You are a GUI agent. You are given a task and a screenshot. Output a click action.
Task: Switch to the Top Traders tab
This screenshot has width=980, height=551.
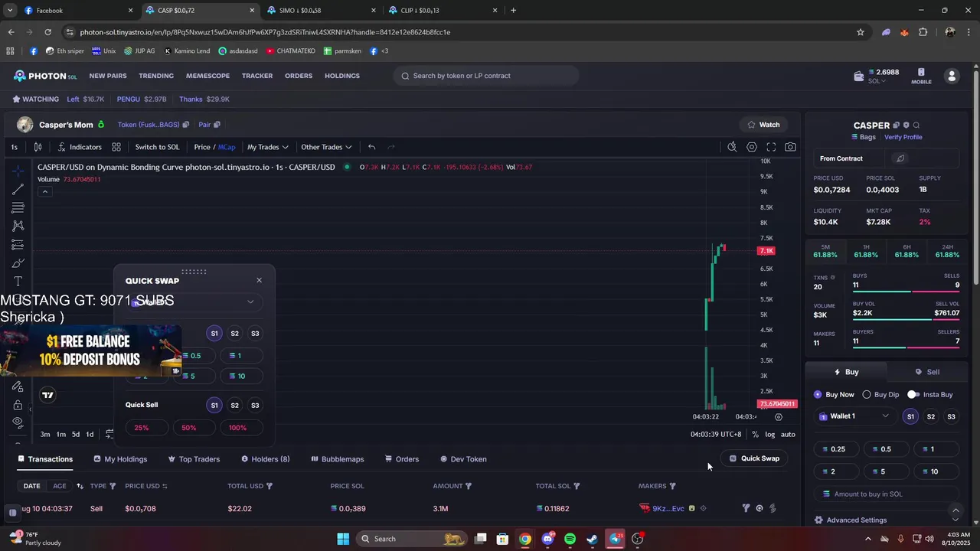coord(194,459)
